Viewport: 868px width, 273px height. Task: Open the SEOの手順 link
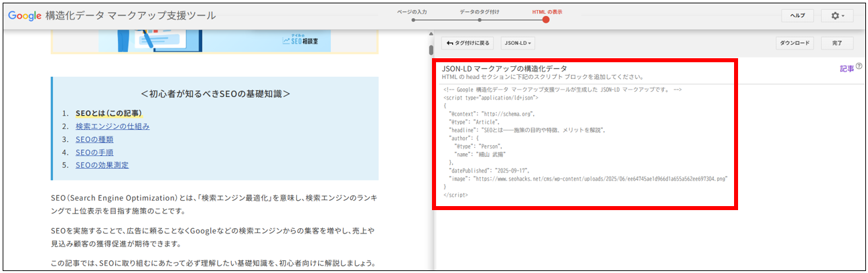[94, 153]
